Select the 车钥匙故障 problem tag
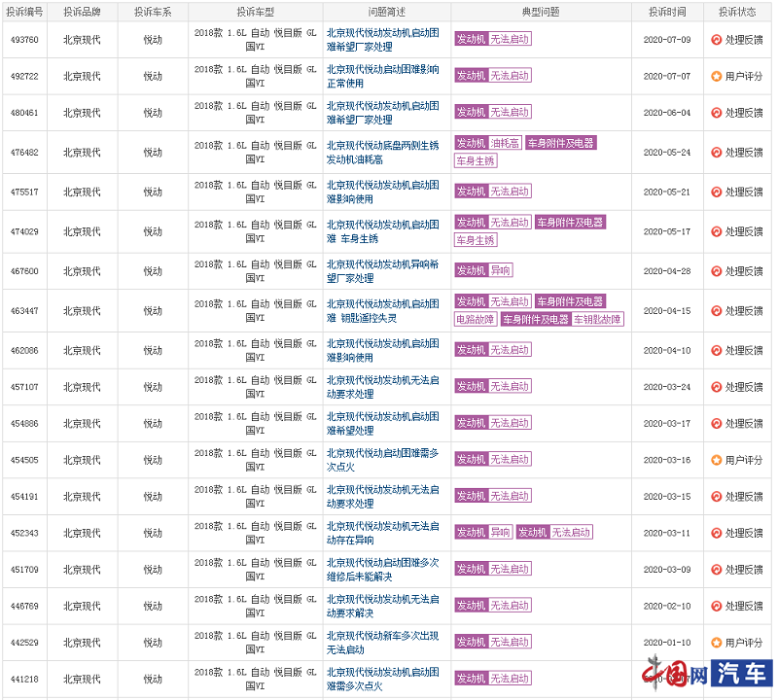778x700 pixels. click(597, 320)
